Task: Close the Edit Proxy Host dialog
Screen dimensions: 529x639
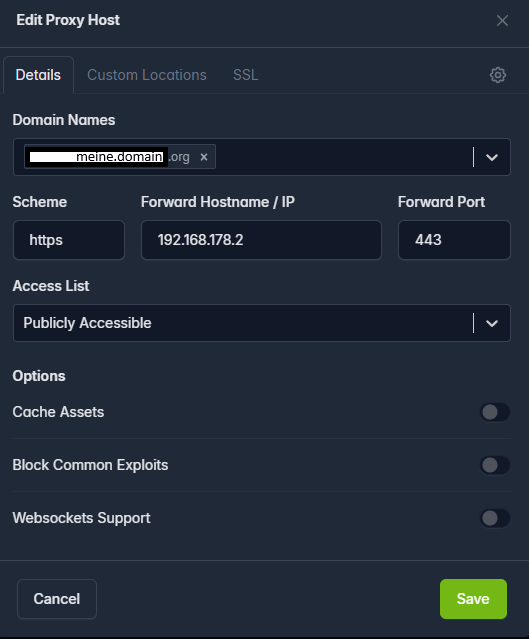Action: click(502, 20)
